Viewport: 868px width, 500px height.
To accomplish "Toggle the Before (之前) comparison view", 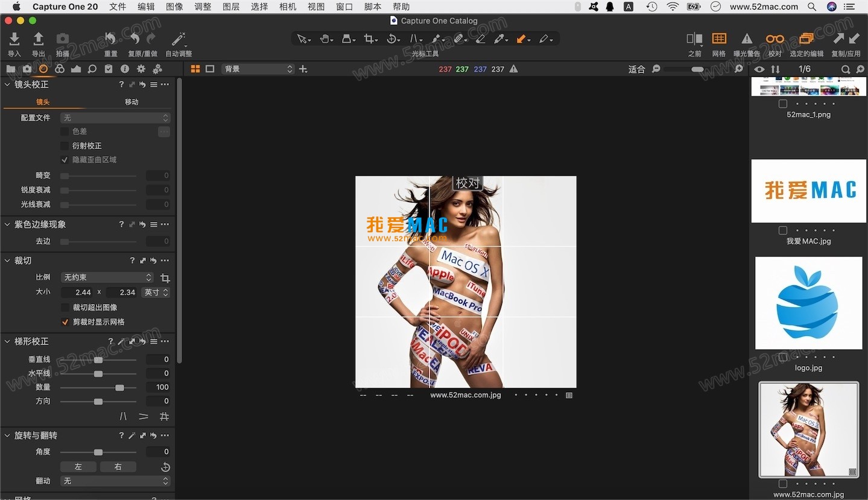I will (694, 39).
